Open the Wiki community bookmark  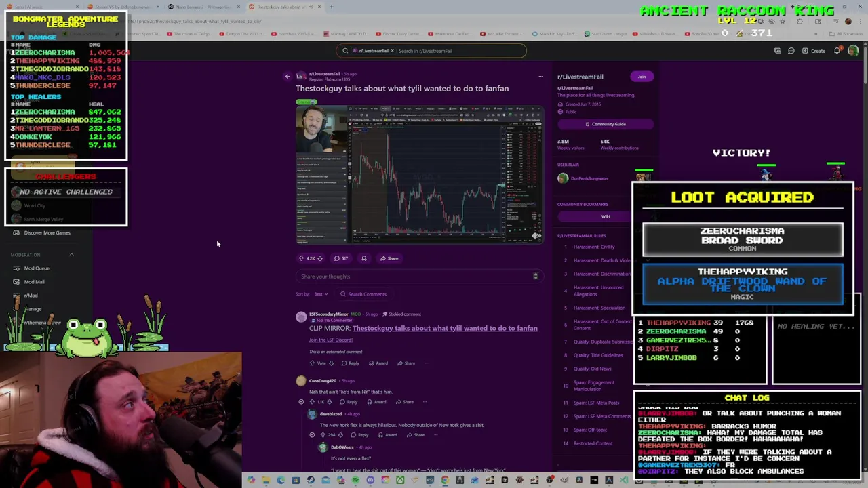(x=605, y=217)
